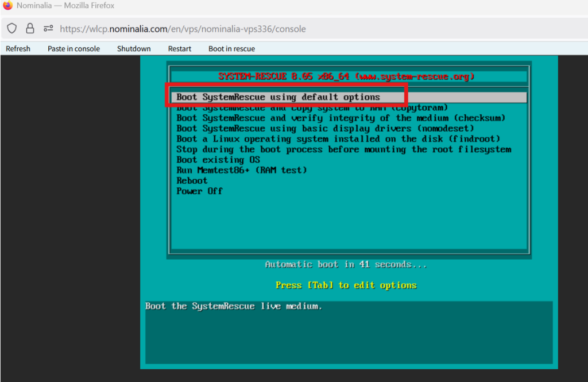This screenshot has width=588, height=382.
Task: Click the SYSTEM-RESCUE 8.05 title text
Action: pos(346,76)
